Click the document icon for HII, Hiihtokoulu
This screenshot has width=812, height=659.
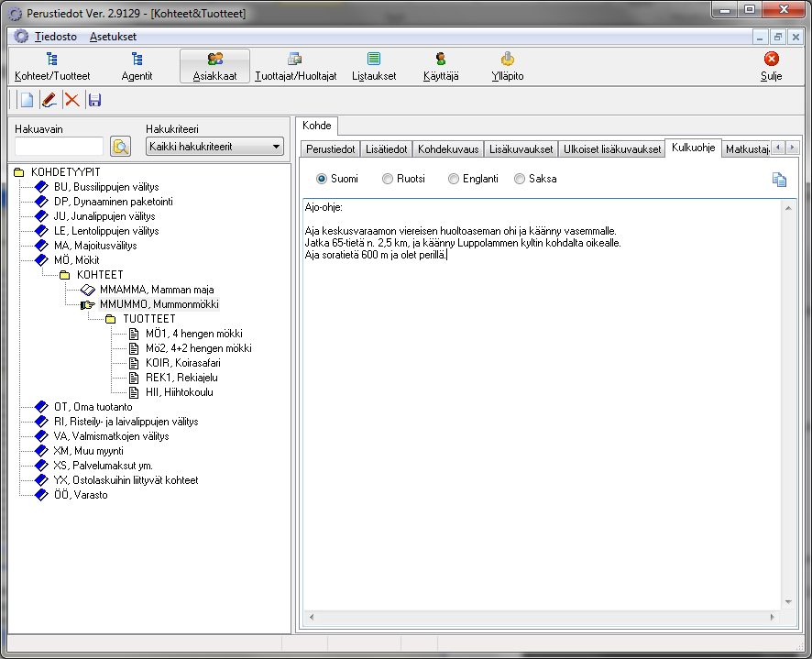click(x=134, y=392)
